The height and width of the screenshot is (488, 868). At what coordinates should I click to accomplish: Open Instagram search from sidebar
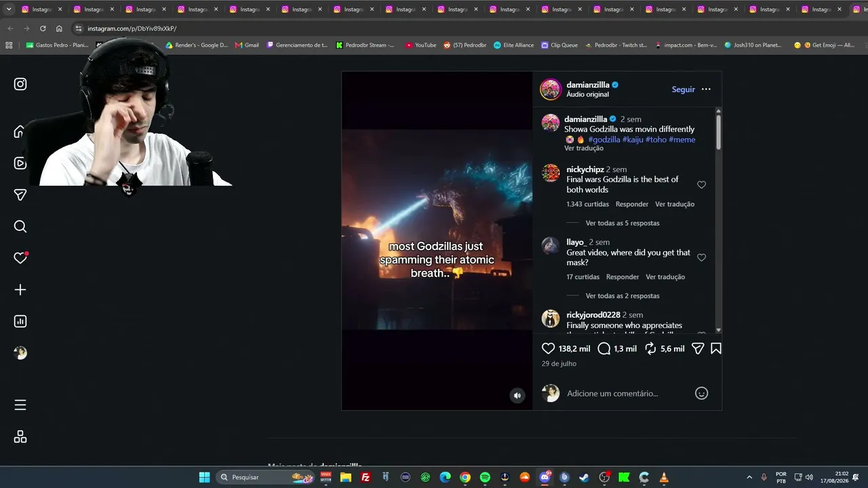(x=20, y=226)
